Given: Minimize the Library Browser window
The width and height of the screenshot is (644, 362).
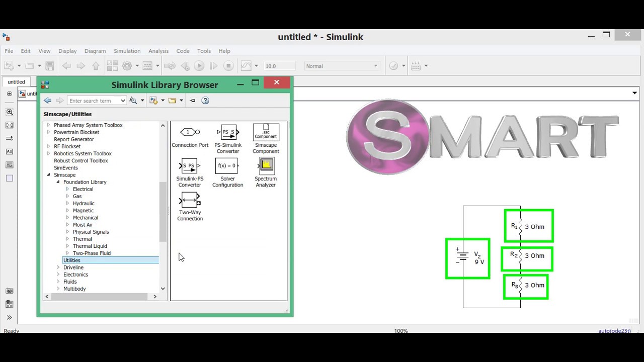Looking at the screenshot, I should point(240,83).
